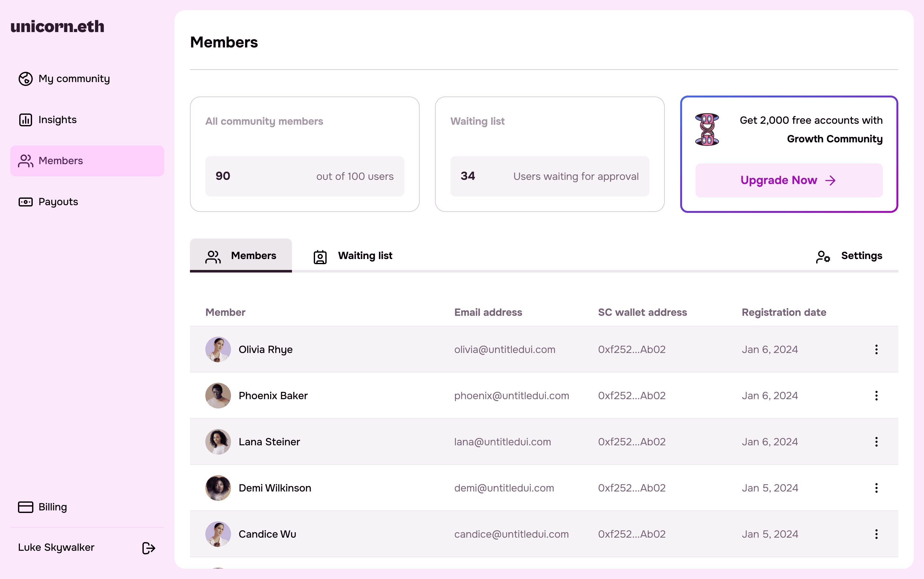
Task: Click the email phoenix@untitledui.com
Action: click(512, 396)
